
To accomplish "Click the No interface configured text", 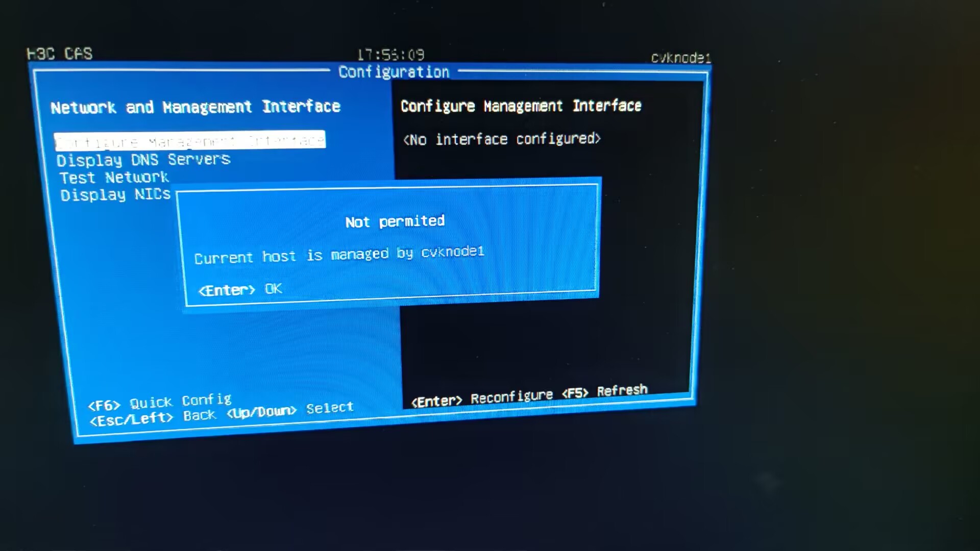I will click(x=502, y=139).
